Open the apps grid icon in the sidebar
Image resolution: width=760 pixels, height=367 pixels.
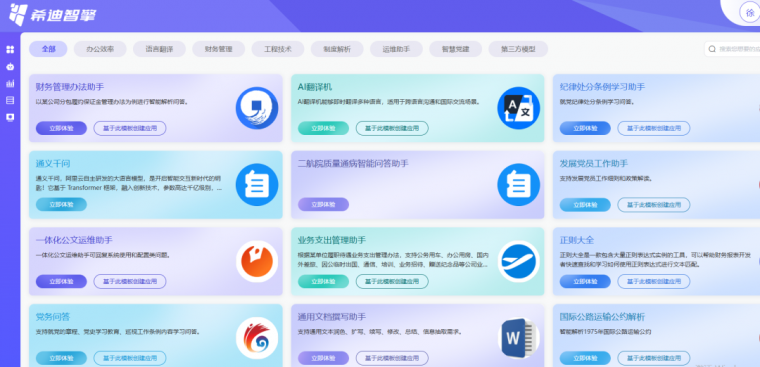tap(10, 49)
